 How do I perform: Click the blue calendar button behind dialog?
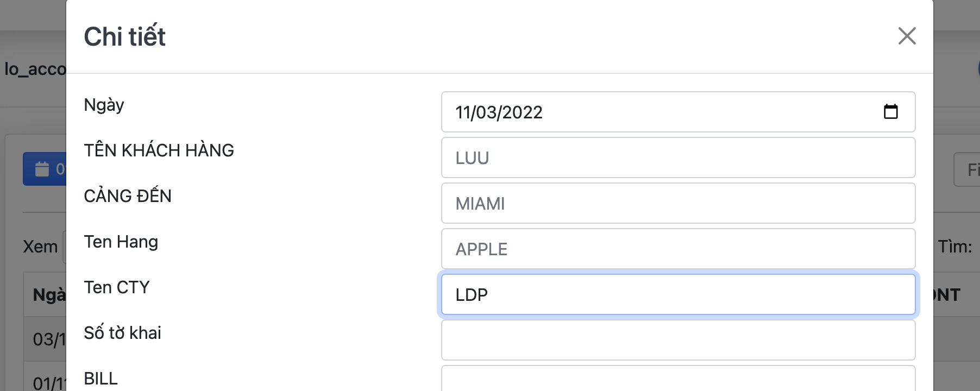[x=45, y=169]
